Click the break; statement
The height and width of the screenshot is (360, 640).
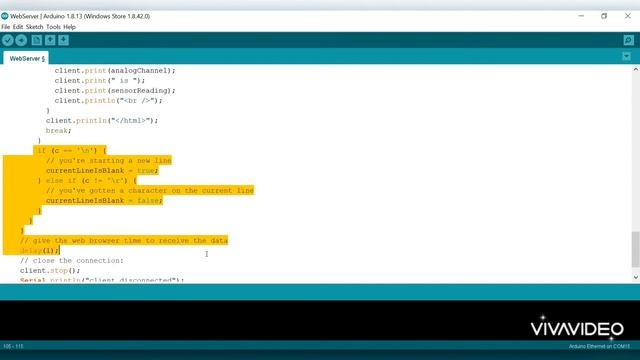(58, 131)
